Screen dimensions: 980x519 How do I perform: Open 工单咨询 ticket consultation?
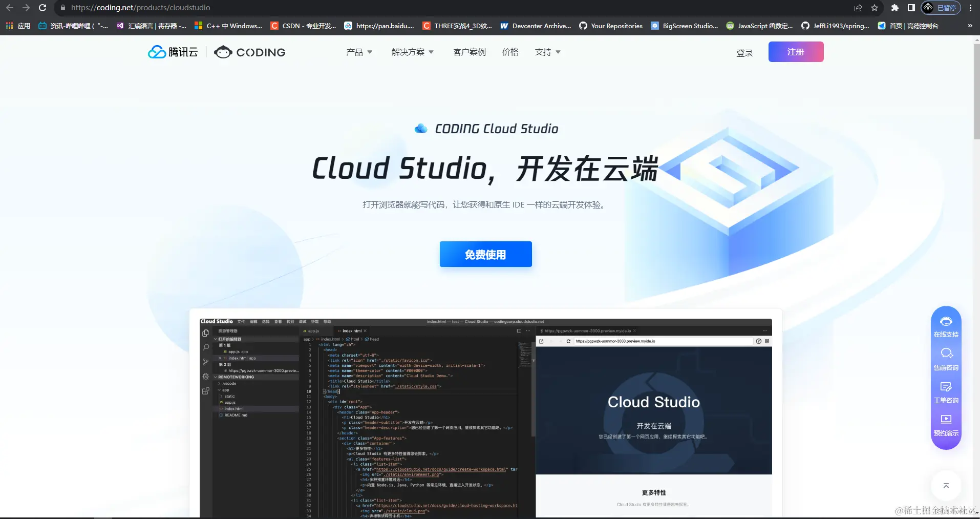(946, 392)
